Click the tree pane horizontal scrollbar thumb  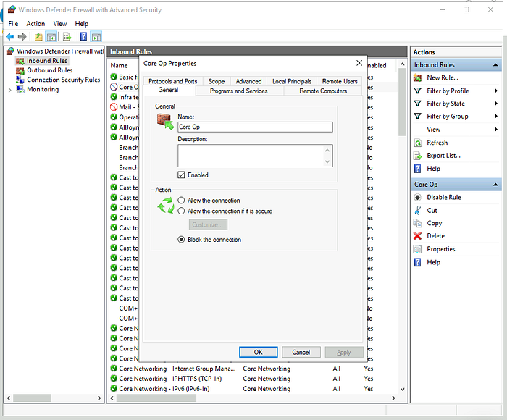(x=32, y=398)
